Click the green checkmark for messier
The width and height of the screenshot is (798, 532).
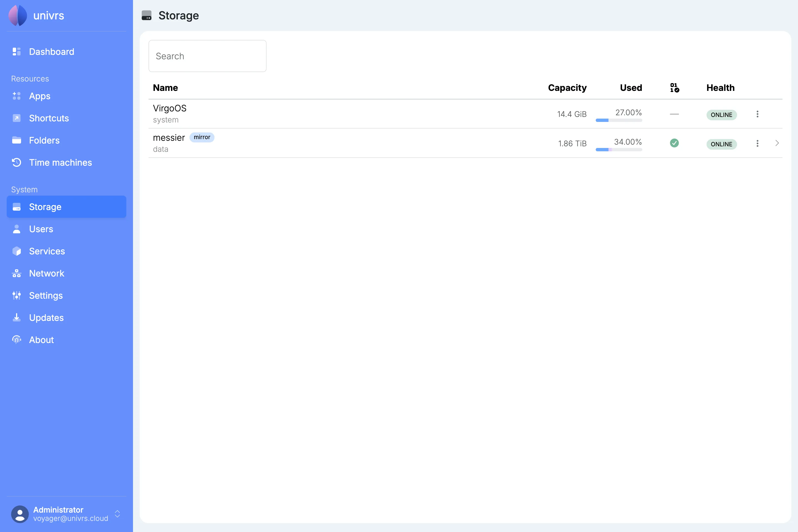pos(674,143)
